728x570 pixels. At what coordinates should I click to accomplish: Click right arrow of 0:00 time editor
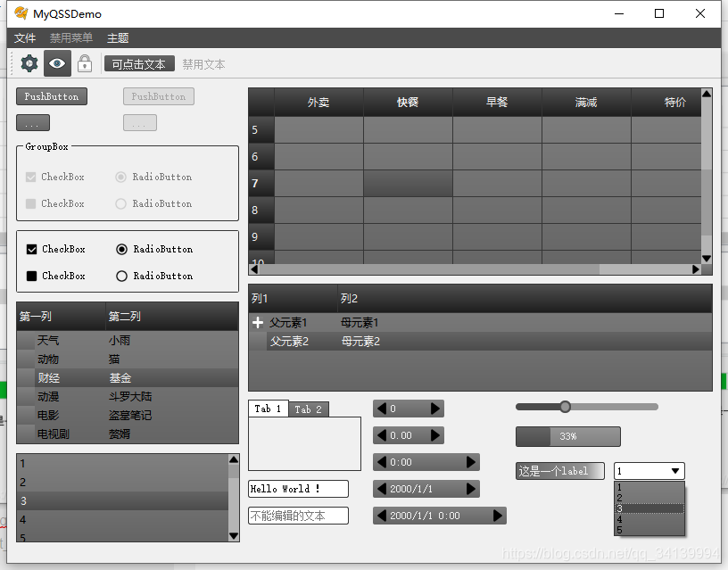[x=471, y=462]
